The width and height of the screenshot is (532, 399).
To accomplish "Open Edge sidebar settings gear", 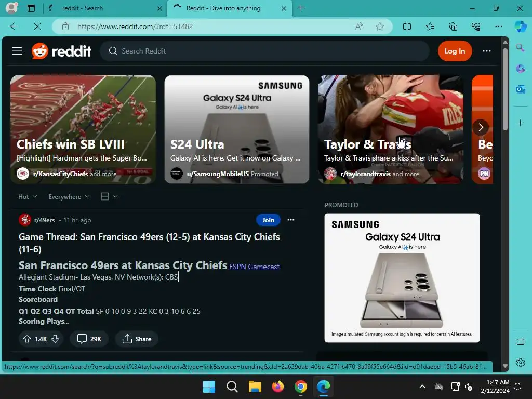I will pyautogui.click(x=521, y=363).
